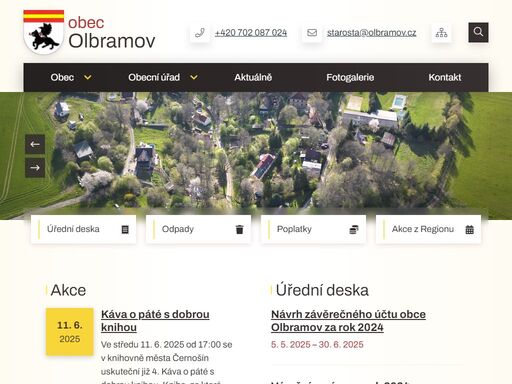Click the Akce section heading

coord(68,290)
